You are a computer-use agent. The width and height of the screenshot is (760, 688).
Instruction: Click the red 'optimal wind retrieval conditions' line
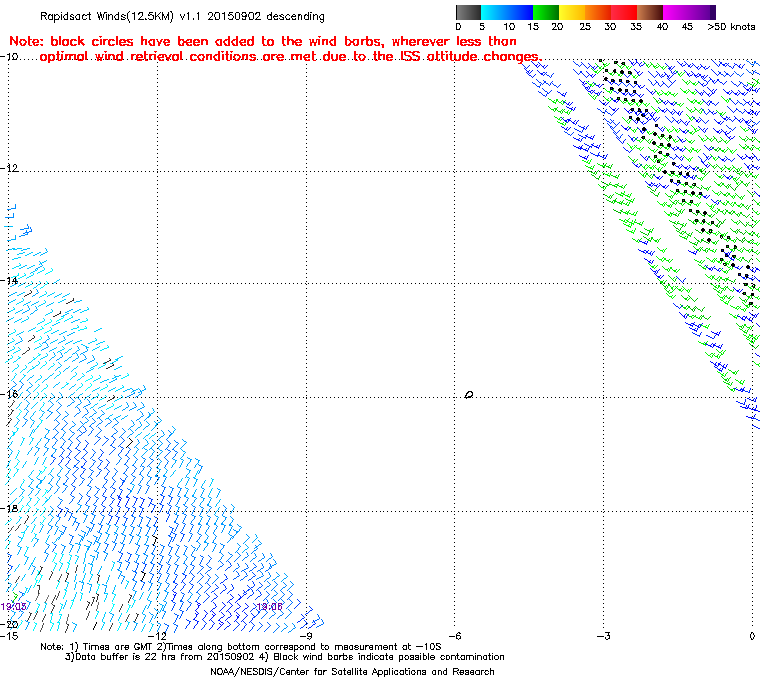[290, 57]
